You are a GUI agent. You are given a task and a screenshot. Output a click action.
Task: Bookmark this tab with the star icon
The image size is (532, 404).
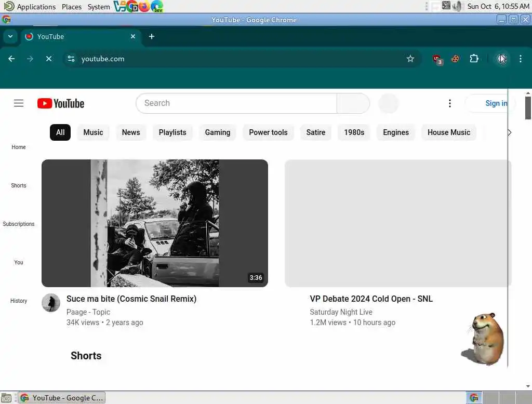click(410, 59)
